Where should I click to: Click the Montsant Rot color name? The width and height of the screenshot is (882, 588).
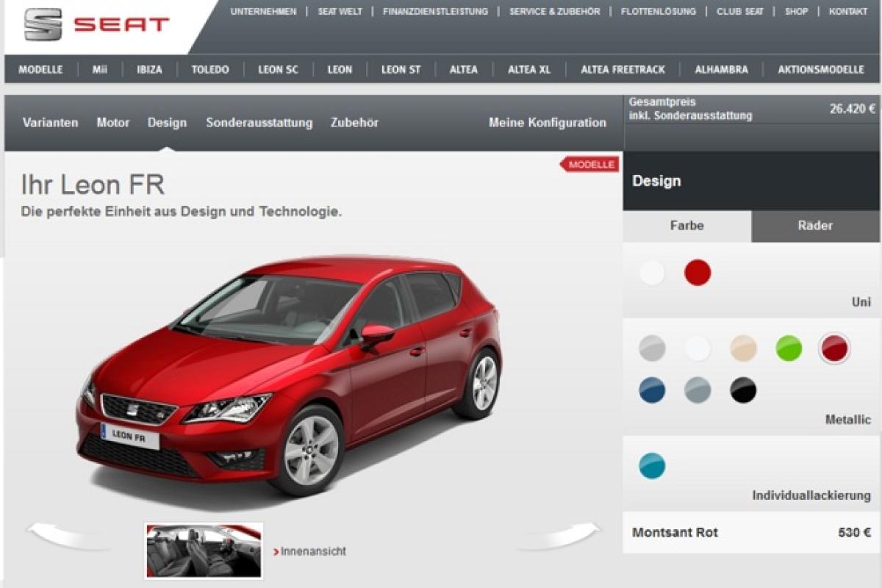(675, 533)
